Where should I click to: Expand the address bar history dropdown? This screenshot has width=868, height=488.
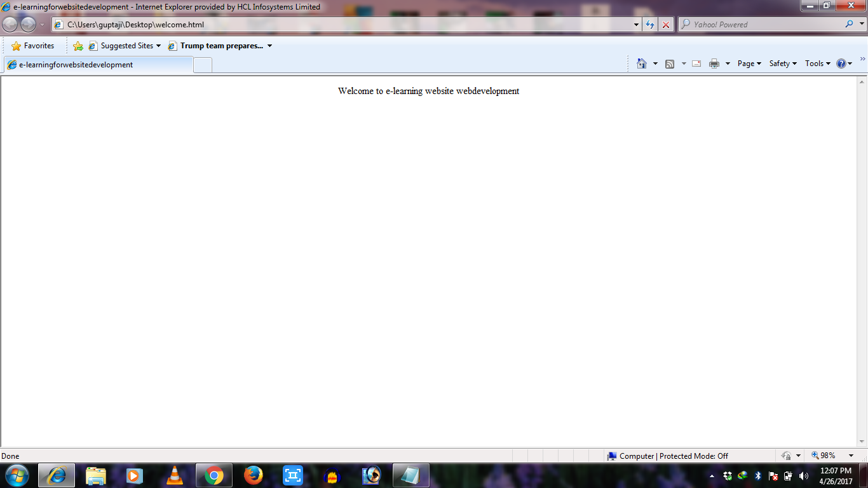(x=636, y=25)
